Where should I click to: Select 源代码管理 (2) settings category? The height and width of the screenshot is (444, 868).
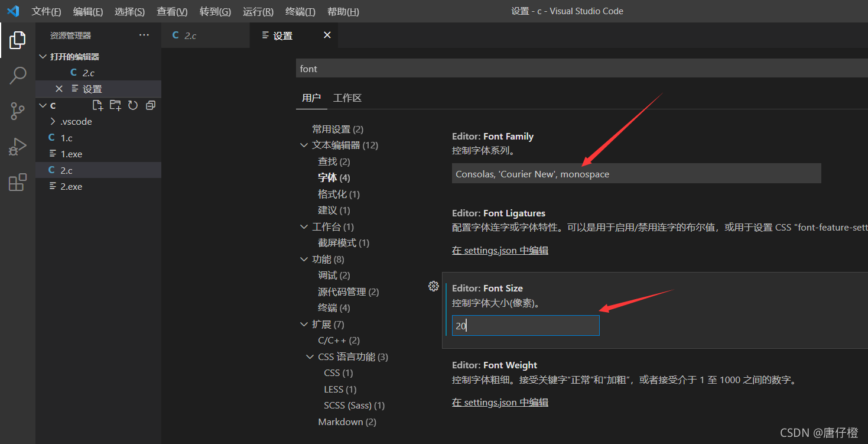pos(348,292)
